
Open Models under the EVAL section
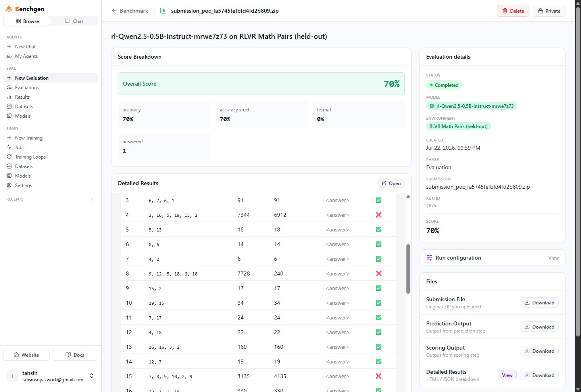(x=50, y=116)
